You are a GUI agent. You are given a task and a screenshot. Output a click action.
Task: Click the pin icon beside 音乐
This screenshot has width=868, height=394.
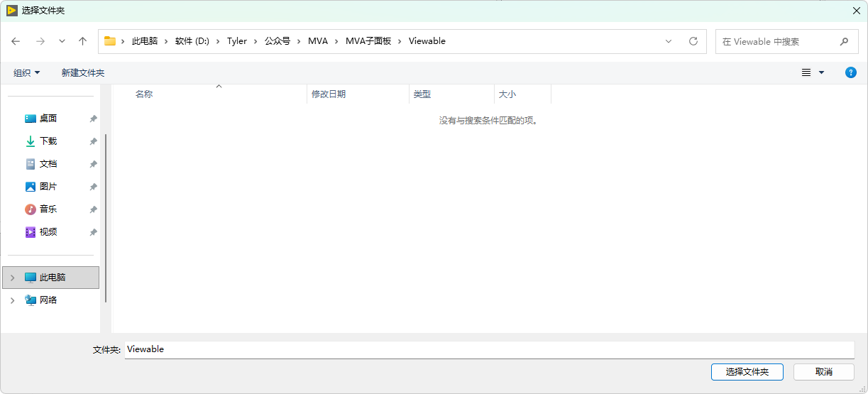[x=93, y=210]
